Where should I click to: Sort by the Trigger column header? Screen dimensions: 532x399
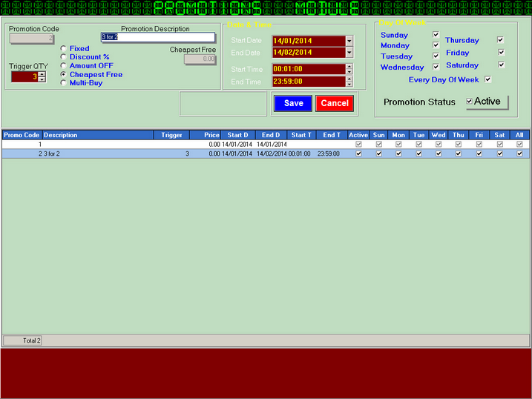pyautogui.click(x=171, y=135)
